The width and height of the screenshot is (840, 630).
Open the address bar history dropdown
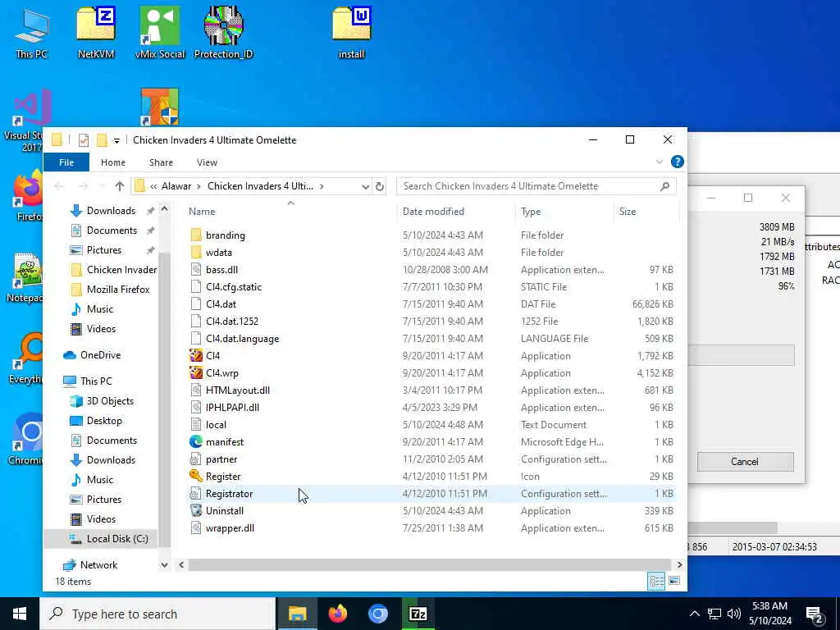[x=365, y=186]
